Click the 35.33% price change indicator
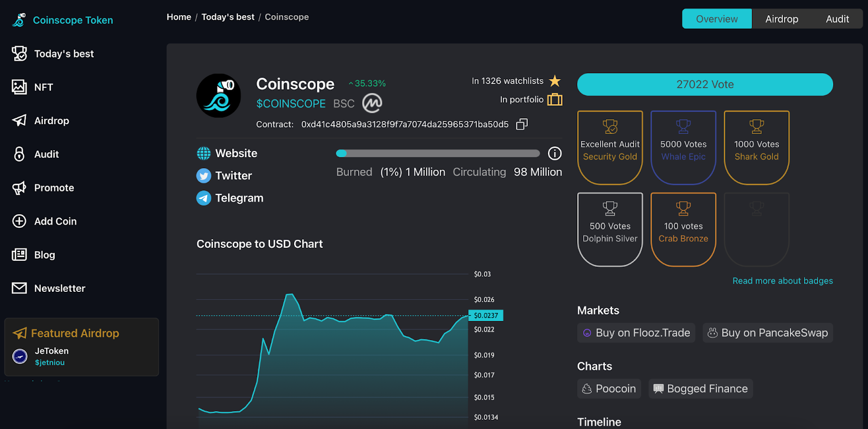Image resolution: width=868 pixels, height=429 pixels. coord(367,84)
